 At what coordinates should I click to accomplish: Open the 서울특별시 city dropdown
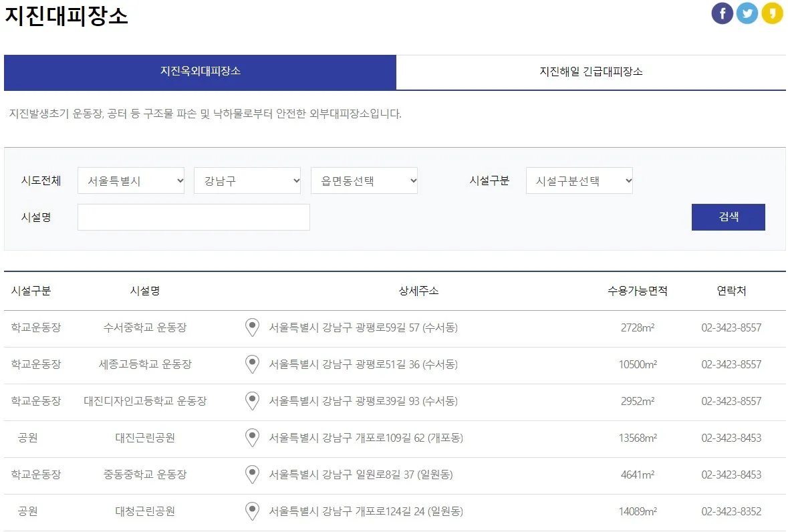tap(130, 180)
